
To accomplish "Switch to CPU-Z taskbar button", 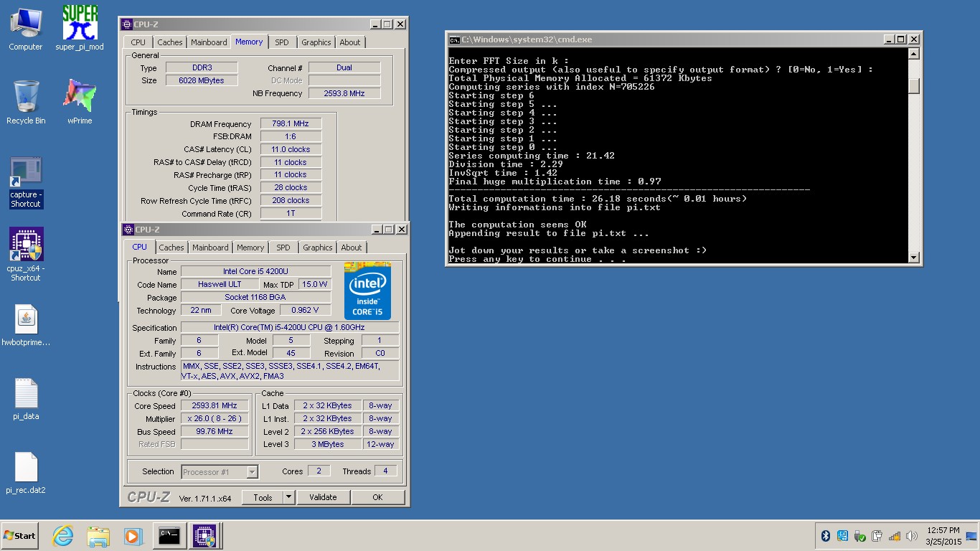I will click(204, 535).
